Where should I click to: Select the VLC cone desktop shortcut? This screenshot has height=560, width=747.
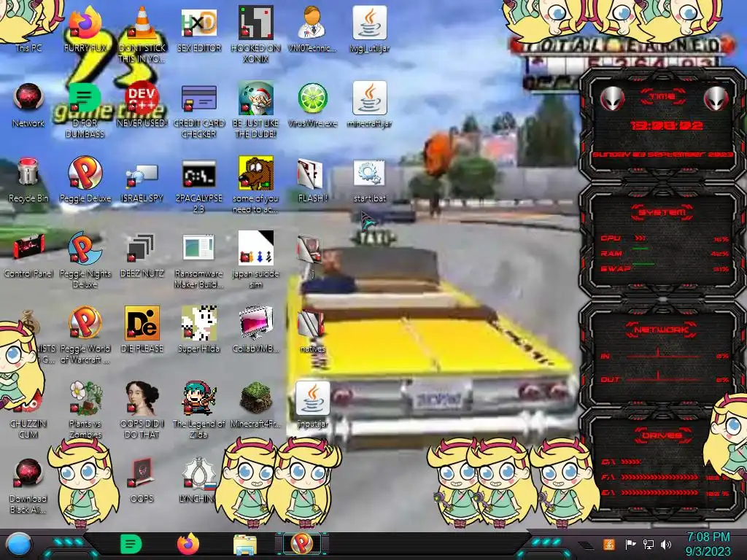(x=142, y=34)
